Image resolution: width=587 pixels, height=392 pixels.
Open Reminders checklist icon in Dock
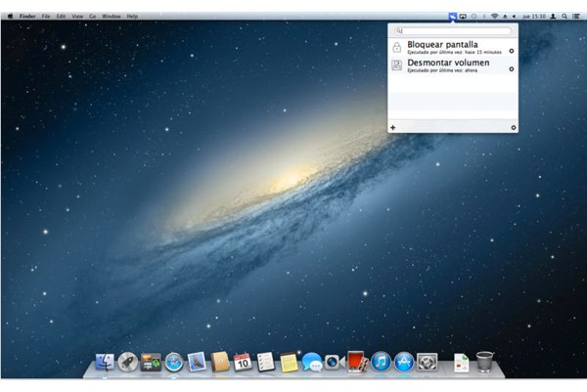[266, 362]
